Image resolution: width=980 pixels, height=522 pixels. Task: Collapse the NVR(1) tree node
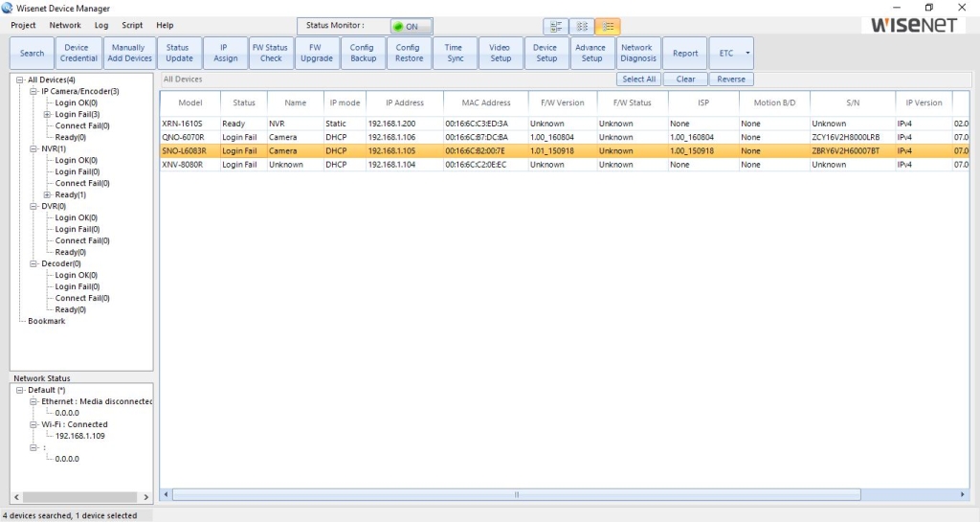tap(33, 148)
